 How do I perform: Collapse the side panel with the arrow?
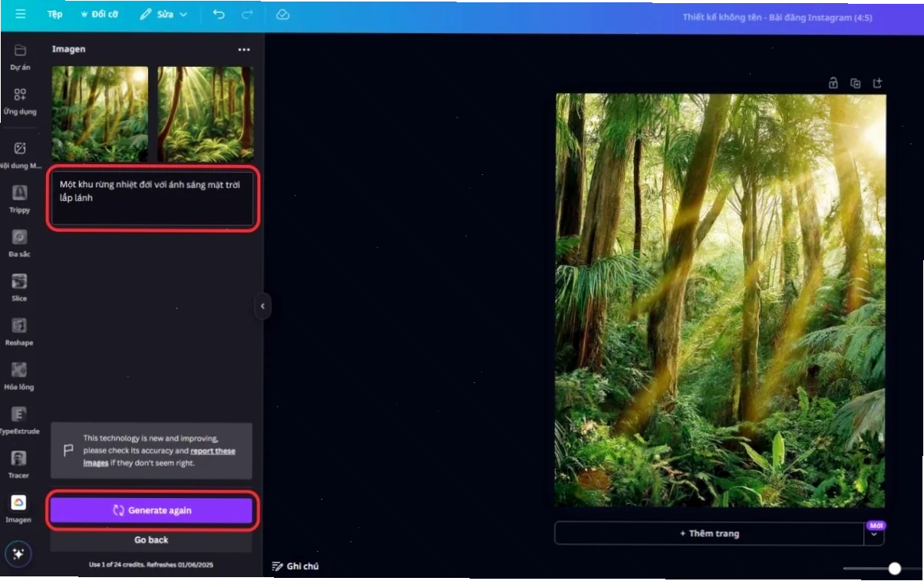262,306
